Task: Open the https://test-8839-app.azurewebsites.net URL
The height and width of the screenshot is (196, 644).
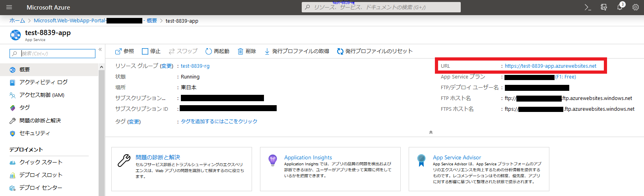Action: [x=551, y=66]
